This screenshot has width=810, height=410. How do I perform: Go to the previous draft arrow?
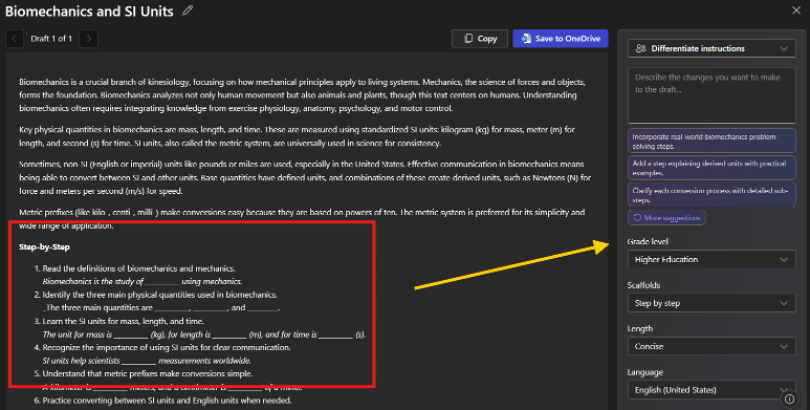tap(15, 39)
